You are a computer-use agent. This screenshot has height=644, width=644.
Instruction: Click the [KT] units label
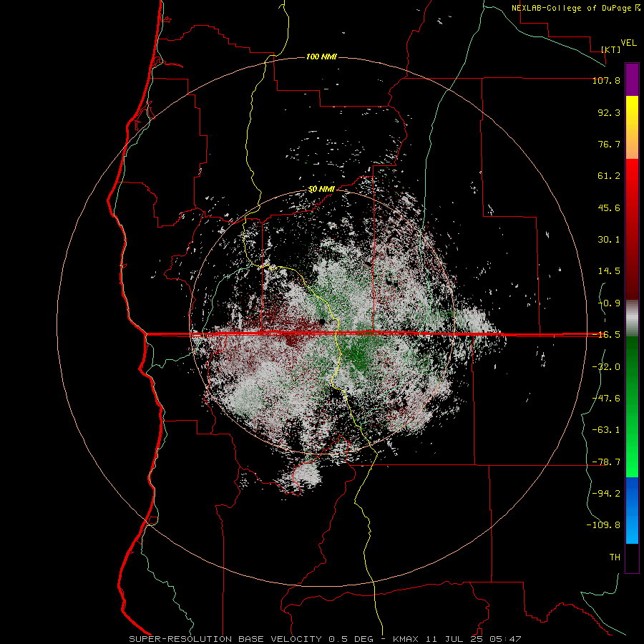click(x=611, y=49)
